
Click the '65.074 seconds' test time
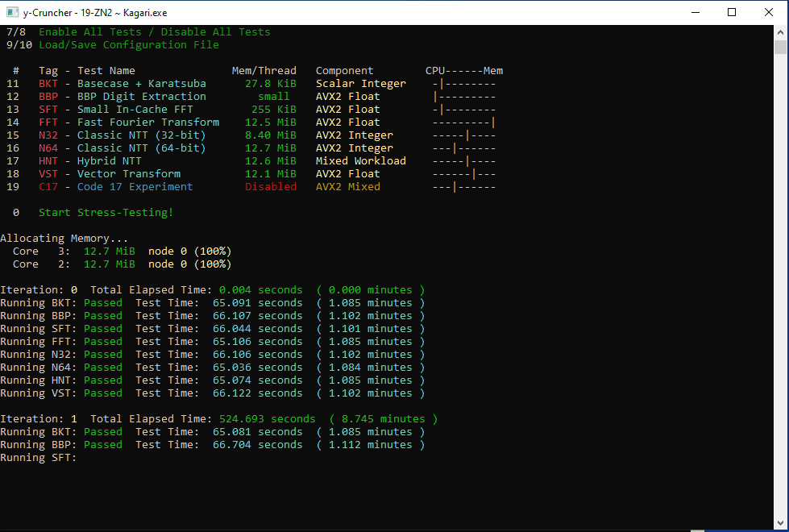coord(258,380)
